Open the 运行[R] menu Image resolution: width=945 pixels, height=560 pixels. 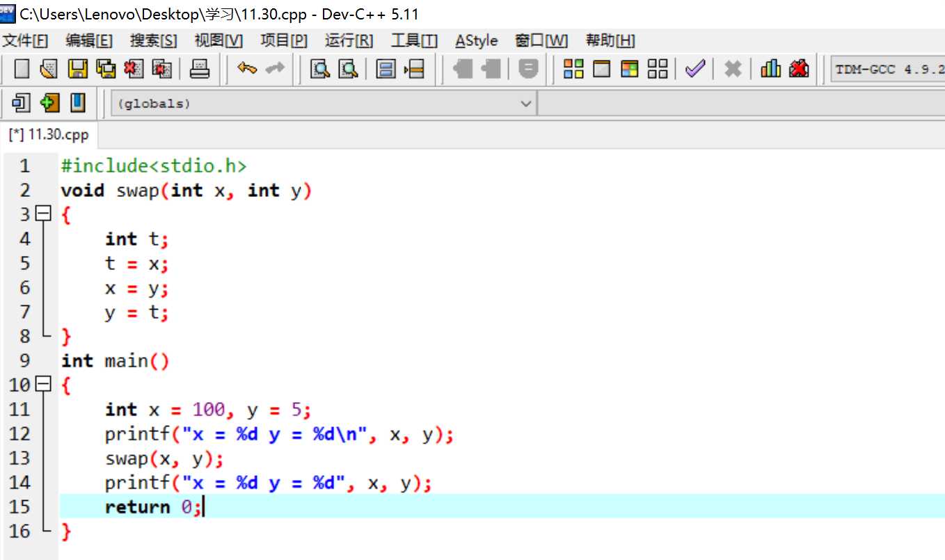(x=349, y=40)
